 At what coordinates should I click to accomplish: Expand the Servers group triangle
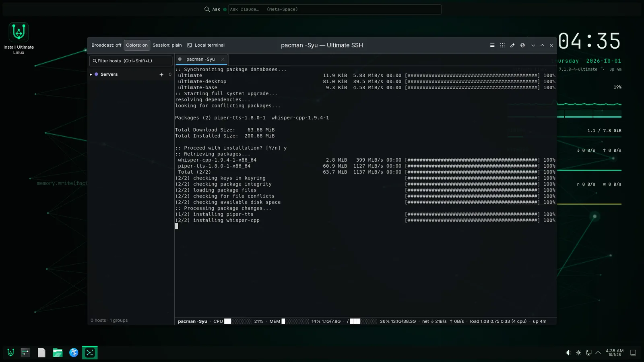[x=91, y=74]
